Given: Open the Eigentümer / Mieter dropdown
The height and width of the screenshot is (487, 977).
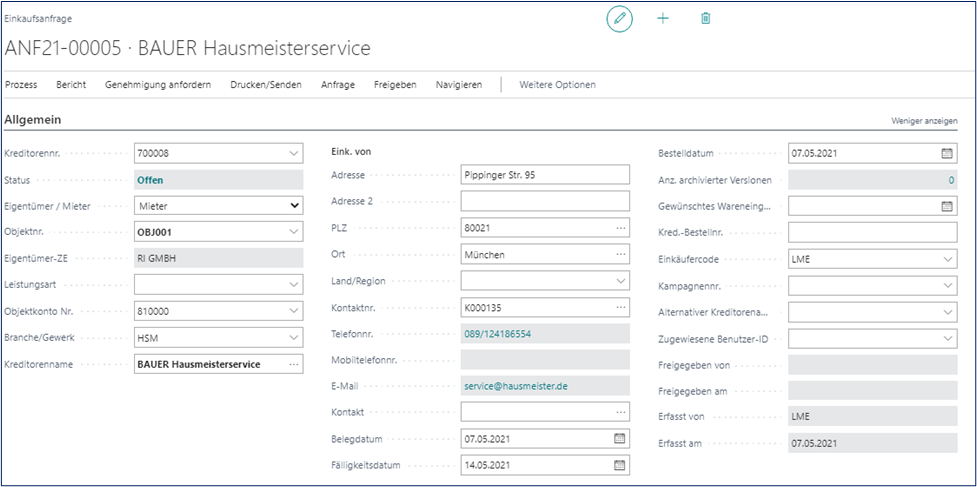Looking at the screenshot, I should pos(293,206).
